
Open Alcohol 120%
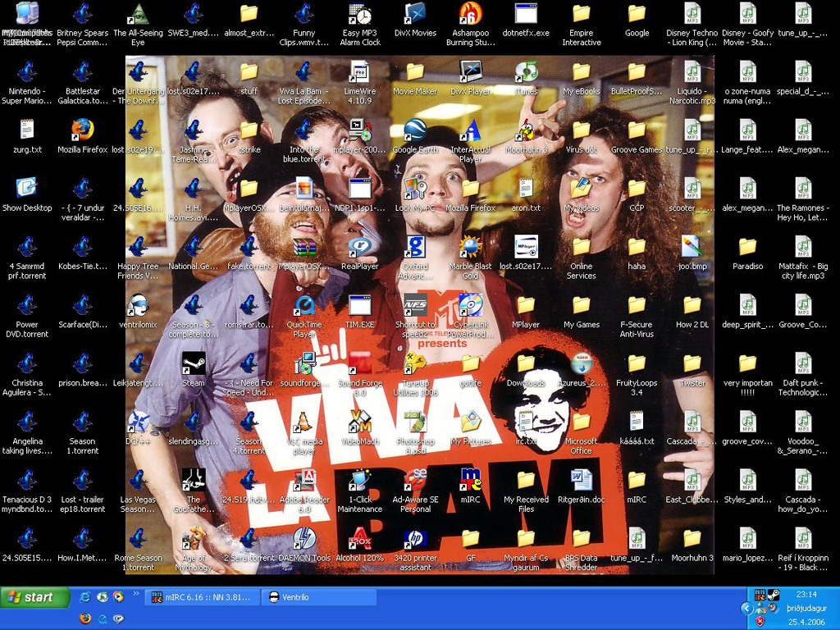click(x=360, y=546)
